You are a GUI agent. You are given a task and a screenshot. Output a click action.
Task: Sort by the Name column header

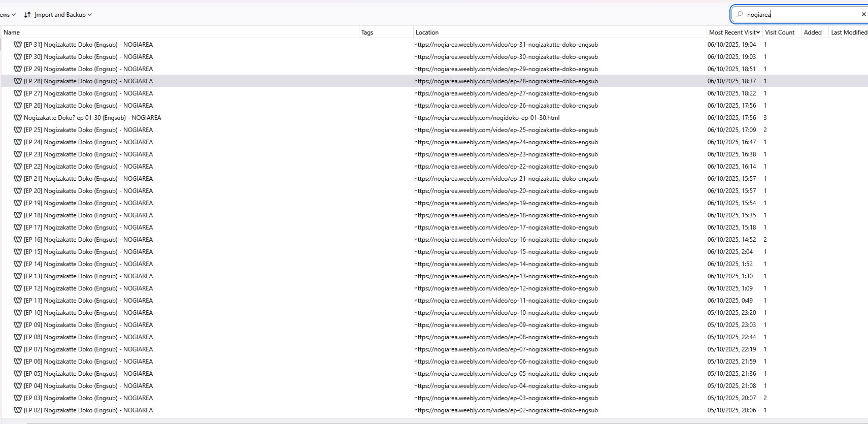click(x=180, y=32)
